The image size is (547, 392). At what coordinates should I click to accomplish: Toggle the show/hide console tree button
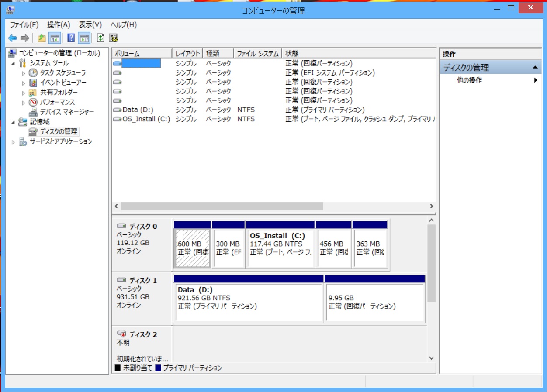pos(55,38)
